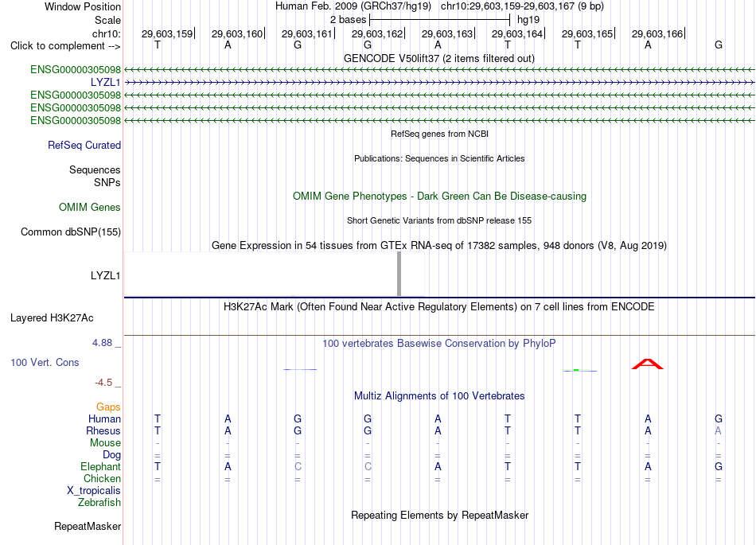Click the Multiz Alignments of 100 Vertebrates title
Viewport: 756px width, 545px height.
pos(439,396)
